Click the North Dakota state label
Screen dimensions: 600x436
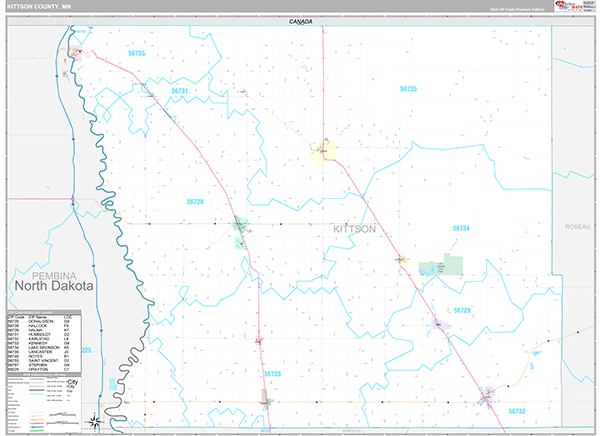coord(52,285)
